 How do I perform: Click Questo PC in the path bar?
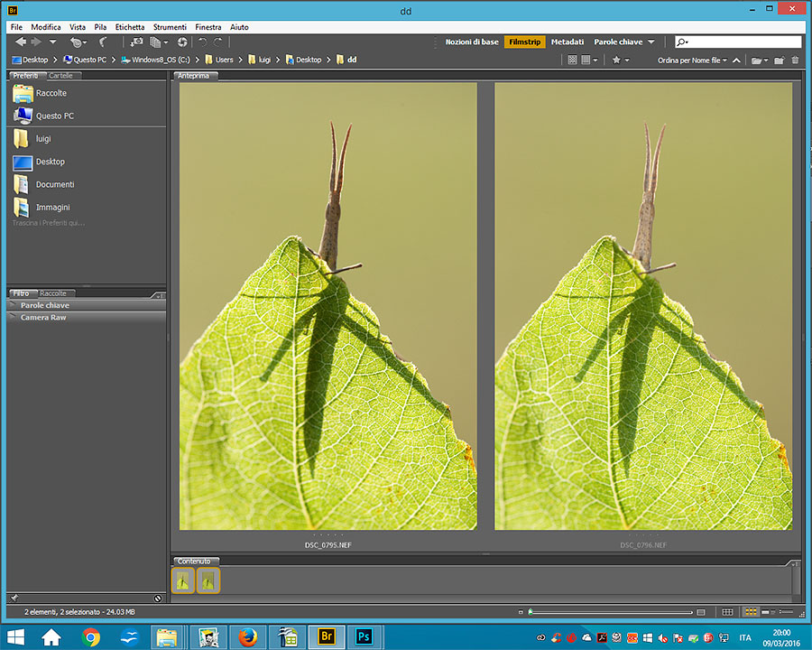pyautogui.click(x=85, y=60)
